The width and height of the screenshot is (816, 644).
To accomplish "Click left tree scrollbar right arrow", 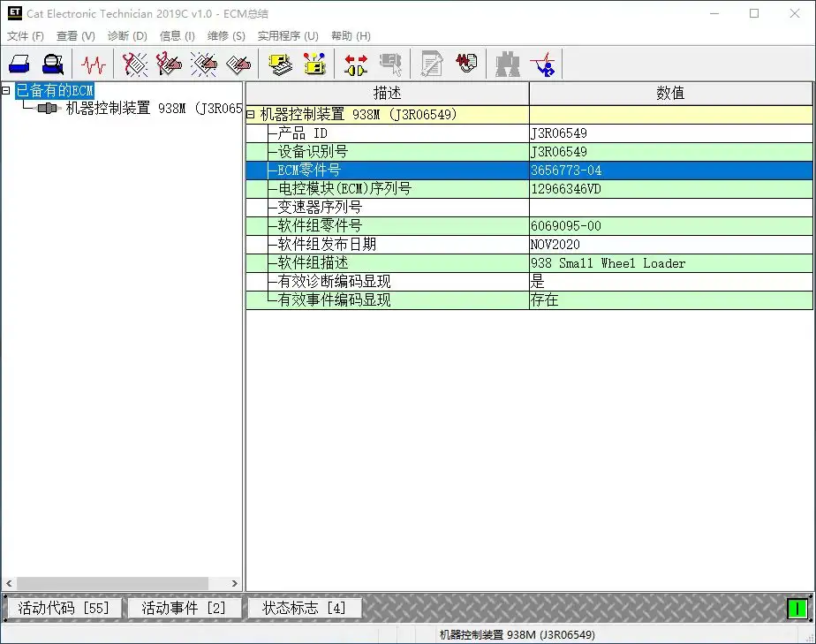I will [x=235, y=584].
